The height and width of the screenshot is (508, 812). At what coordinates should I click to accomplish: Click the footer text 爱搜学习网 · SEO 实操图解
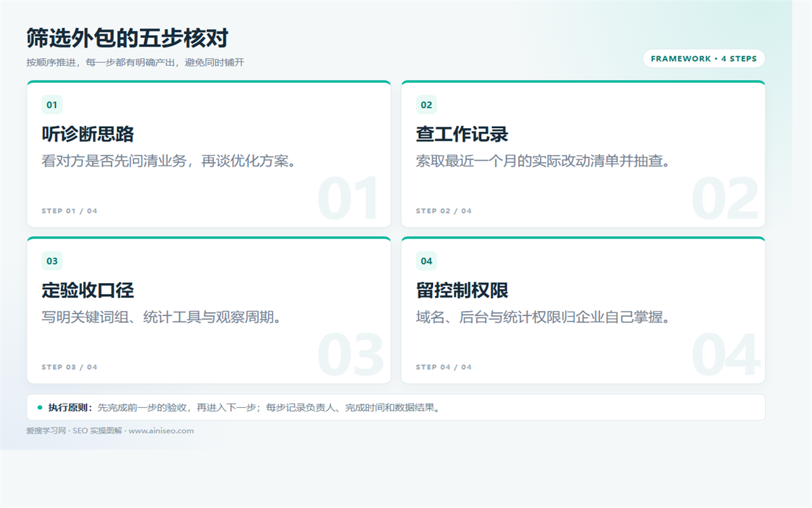[74, 431]
